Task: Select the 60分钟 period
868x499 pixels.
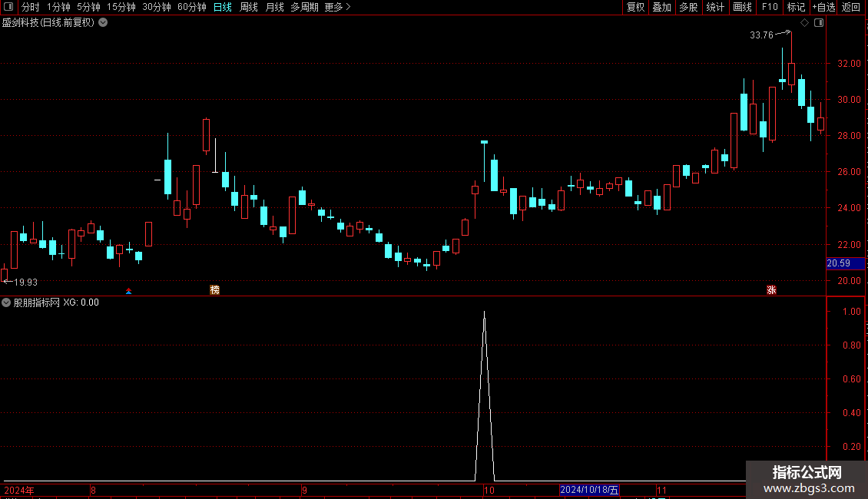Action: pos(191,7)
